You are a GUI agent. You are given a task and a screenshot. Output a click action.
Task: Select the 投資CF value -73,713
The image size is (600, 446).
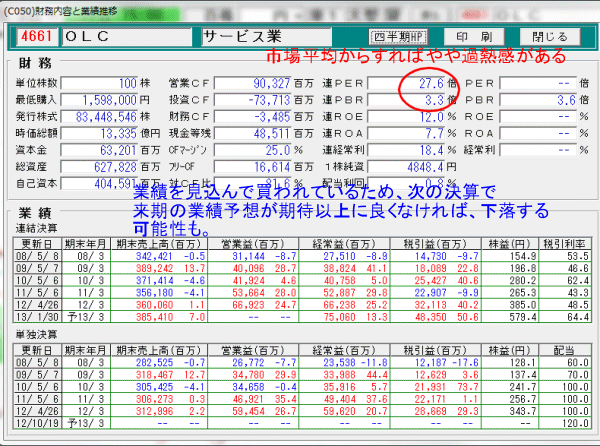click(253, 100)
